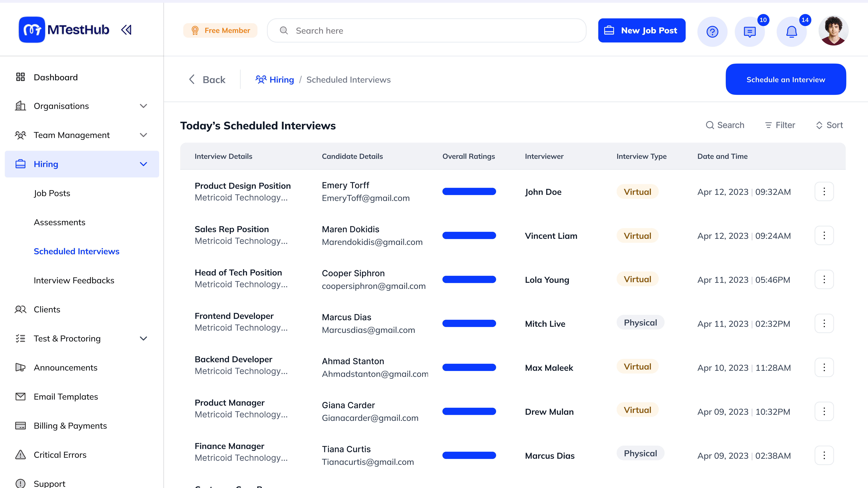
Task: Focus the Search here input field
Action: click(427, 31)
